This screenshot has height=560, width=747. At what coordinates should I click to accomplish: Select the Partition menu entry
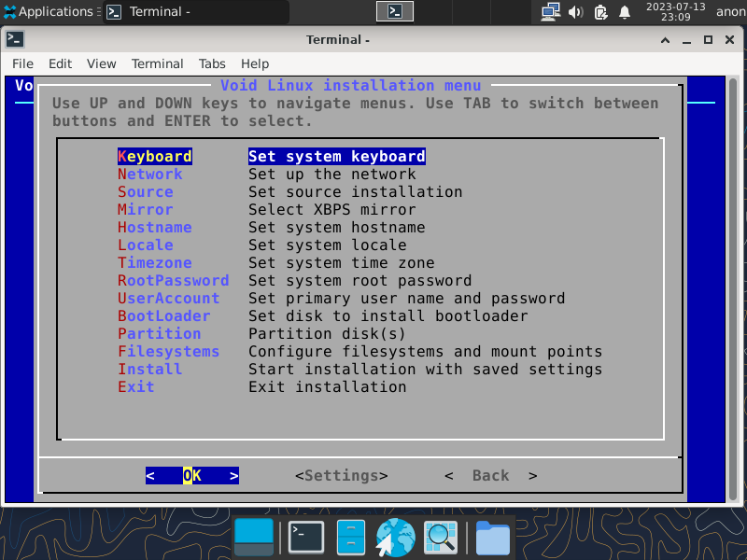pos(160,334)
